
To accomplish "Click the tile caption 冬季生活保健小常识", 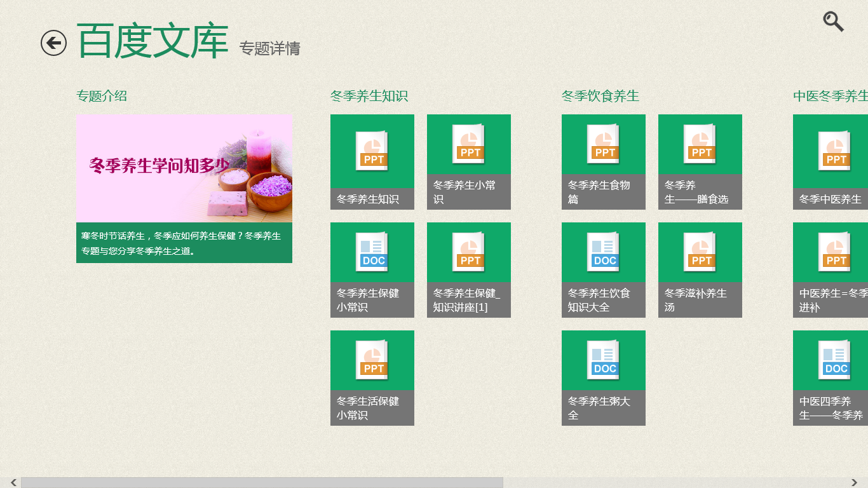I will 368,408.
